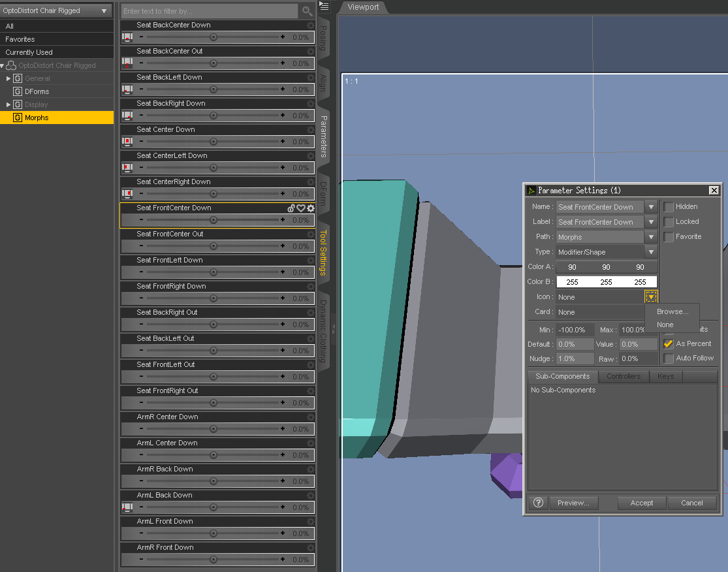This screenshot has width=728, height=572.
Task: Enable the Auto Follow checkbox
Action: coord(669,358)
